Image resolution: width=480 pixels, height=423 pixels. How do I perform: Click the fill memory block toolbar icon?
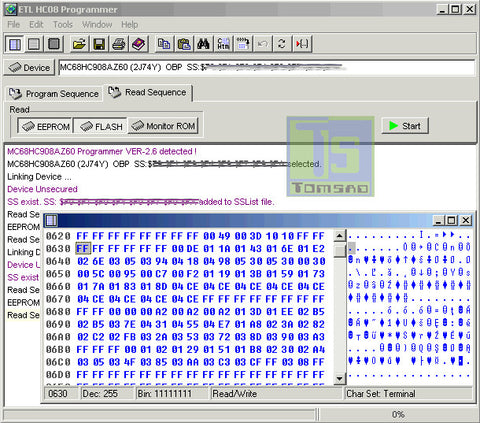pyautogui.click(x=243, y=44)
